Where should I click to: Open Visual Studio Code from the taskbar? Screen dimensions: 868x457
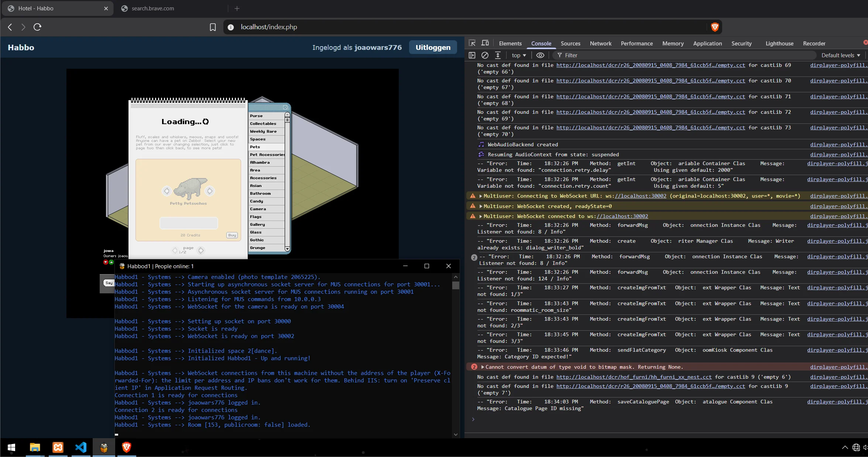click(x=81, y=447)
